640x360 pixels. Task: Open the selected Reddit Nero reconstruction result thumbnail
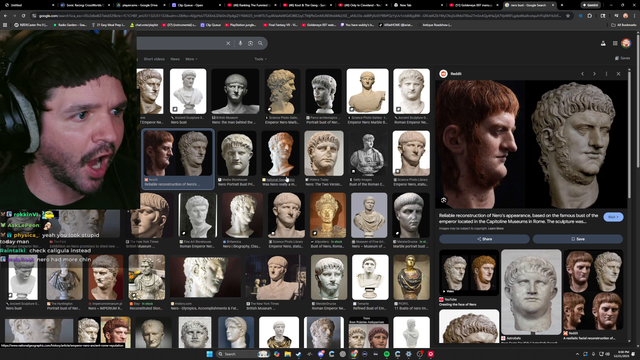click(178, 153)
